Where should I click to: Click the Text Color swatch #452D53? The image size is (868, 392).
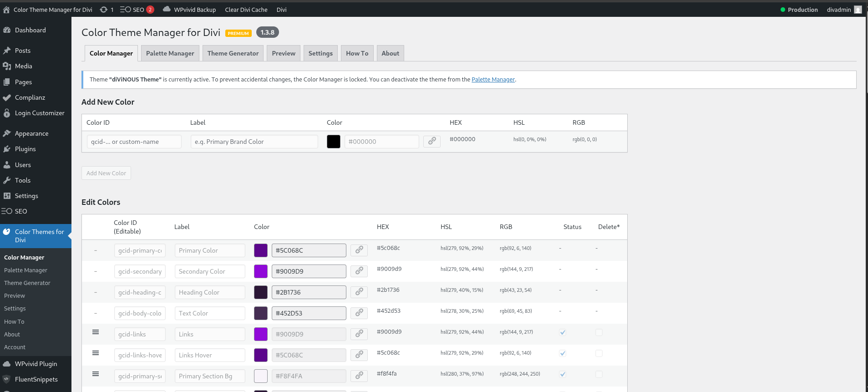[261, 313]
